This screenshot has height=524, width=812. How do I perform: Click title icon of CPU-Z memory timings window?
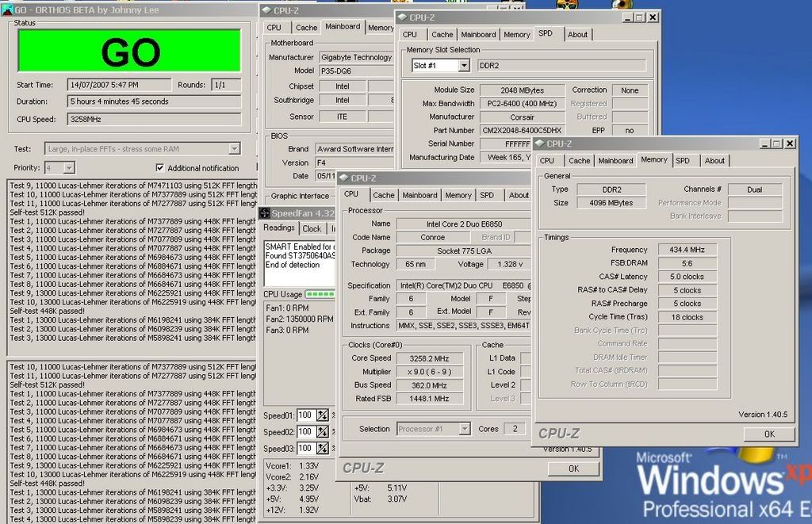click(x=539, y=143)
